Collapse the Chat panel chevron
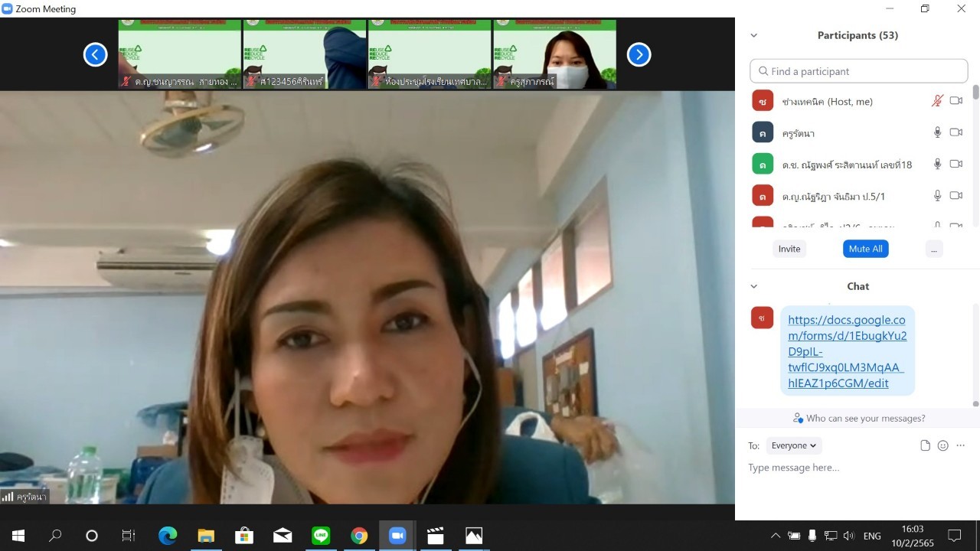 754,286
